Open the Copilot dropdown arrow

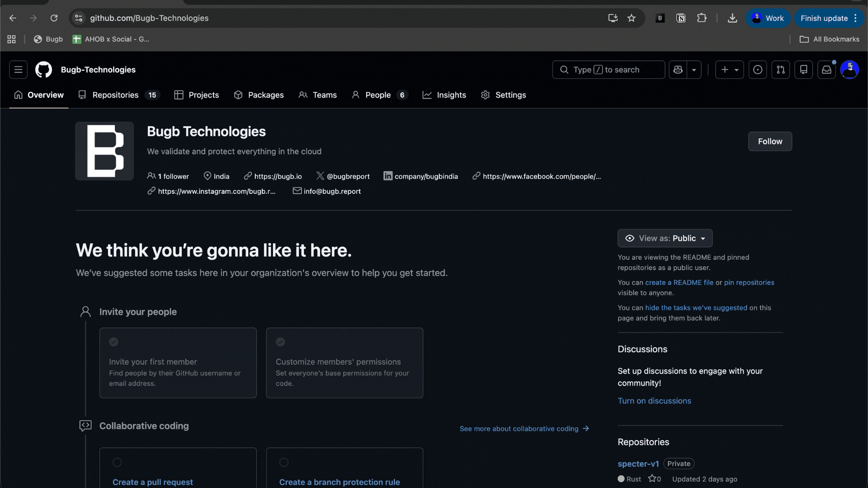pos(694,70)
